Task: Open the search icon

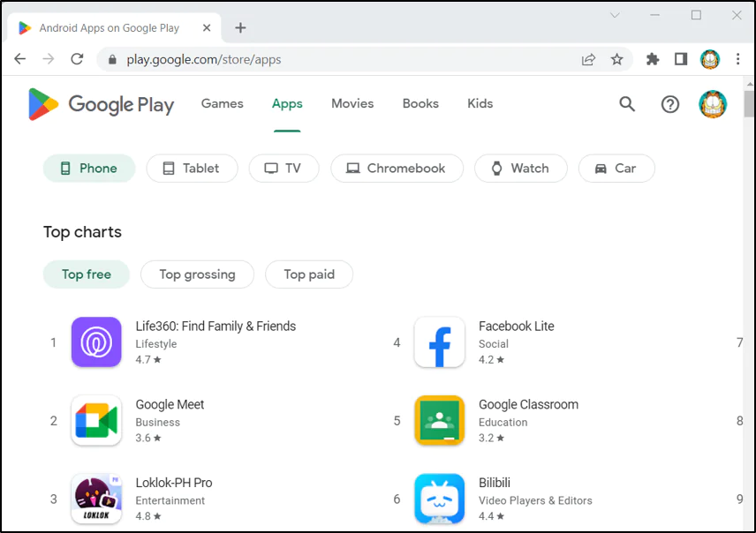Action: [627, 104]
